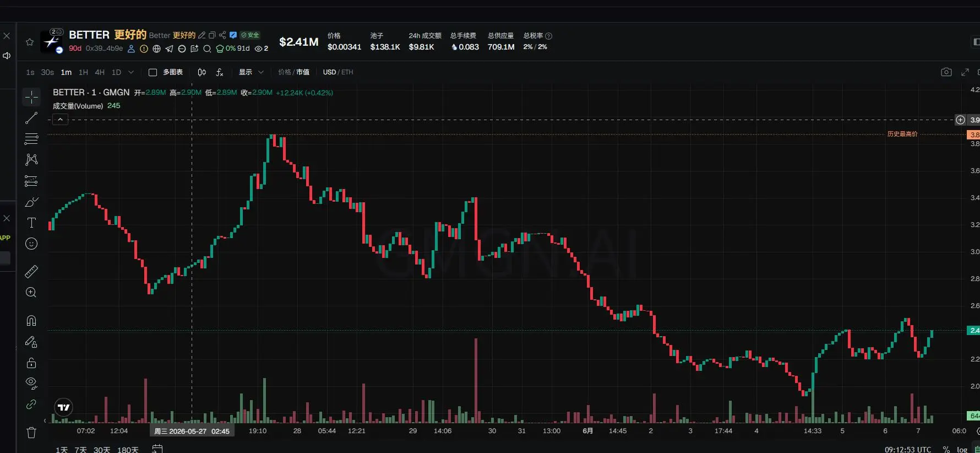Edit the token name with pencil icon
The height and width of the screenshot is (453, 980).
202,35
